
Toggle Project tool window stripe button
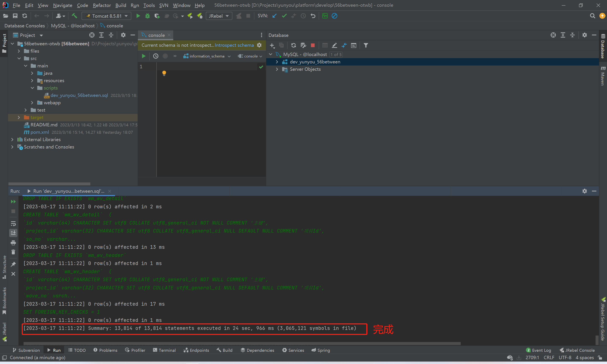coord(4,43)
